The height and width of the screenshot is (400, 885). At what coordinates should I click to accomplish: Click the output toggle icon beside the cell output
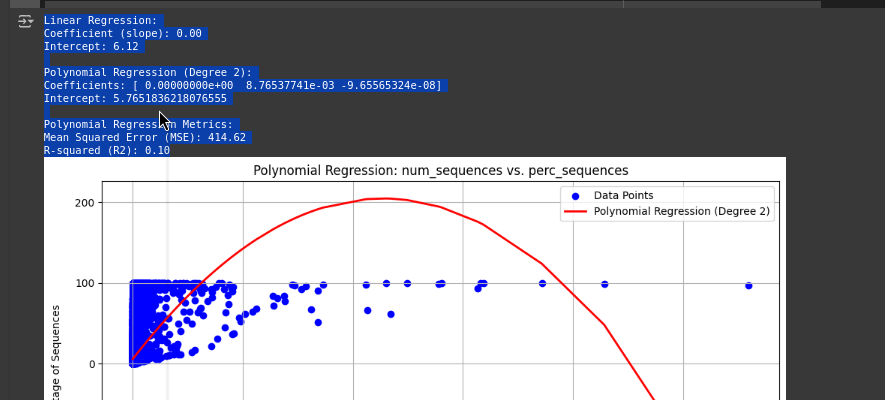[25, 21]
